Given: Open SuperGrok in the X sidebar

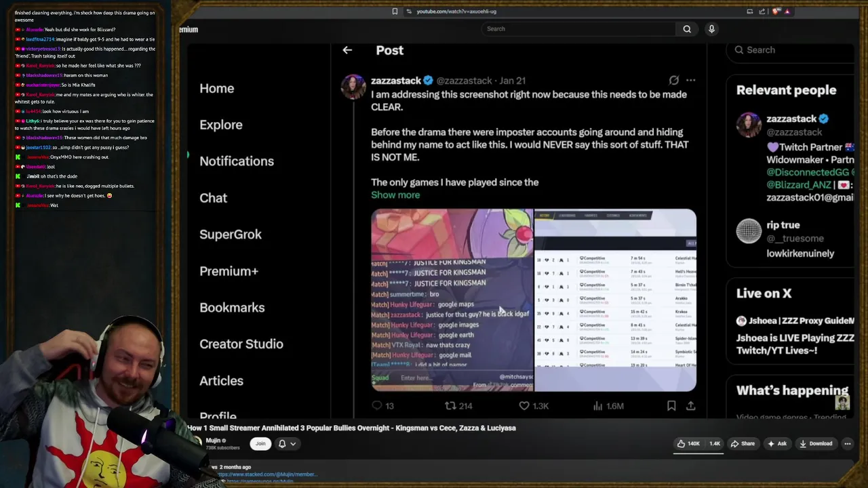Looking at the screenshot, I should (x=231, y=234).
